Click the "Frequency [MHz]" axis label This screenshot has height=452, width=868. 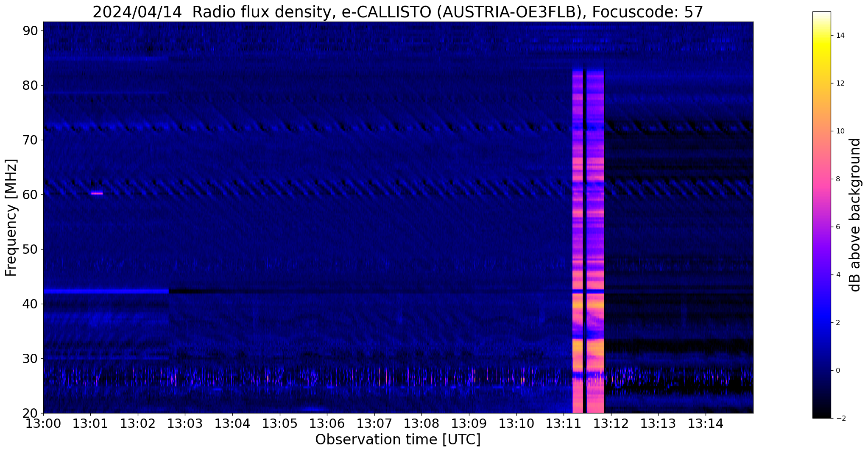(x=11, y=218)
